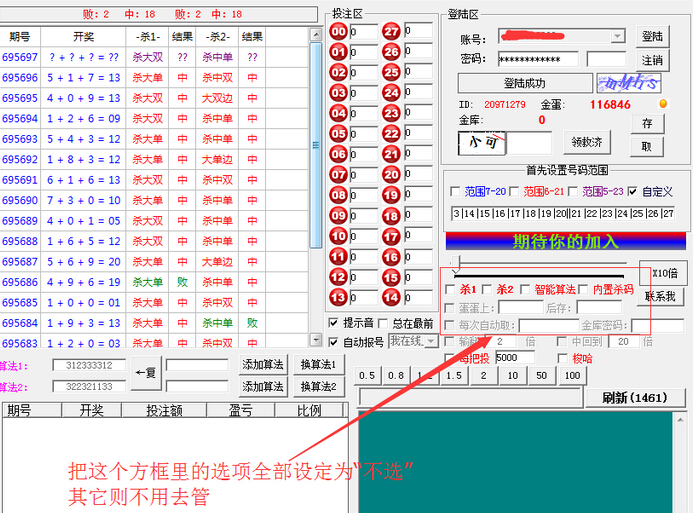Viewport: 693px width, 513px height.
Task: Click the red number ball 02
Action: click(x=339, y=72)
